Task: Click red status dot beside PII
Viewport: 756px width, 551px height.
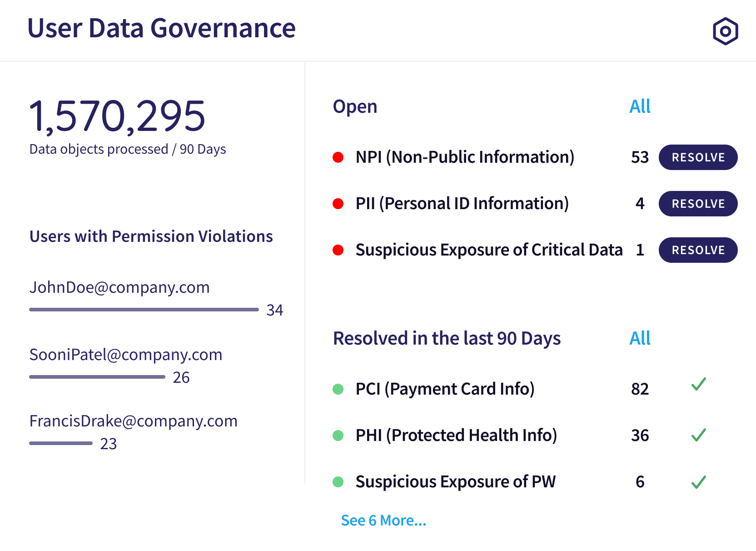Action: [338, 204]
